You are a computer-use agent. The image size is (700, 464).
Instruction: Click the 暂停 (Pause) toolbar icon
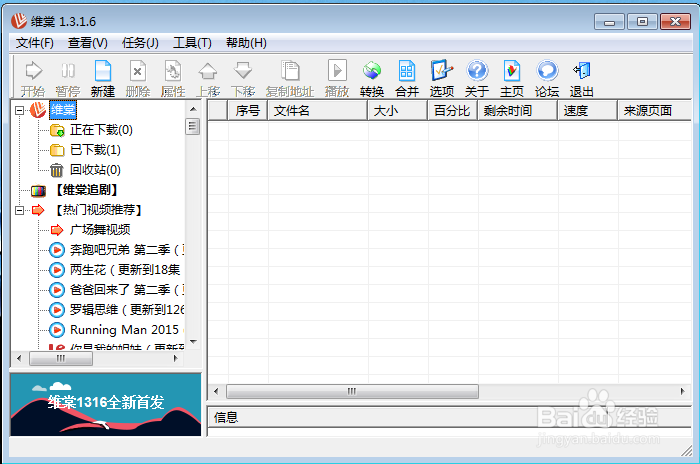point(68,79)
